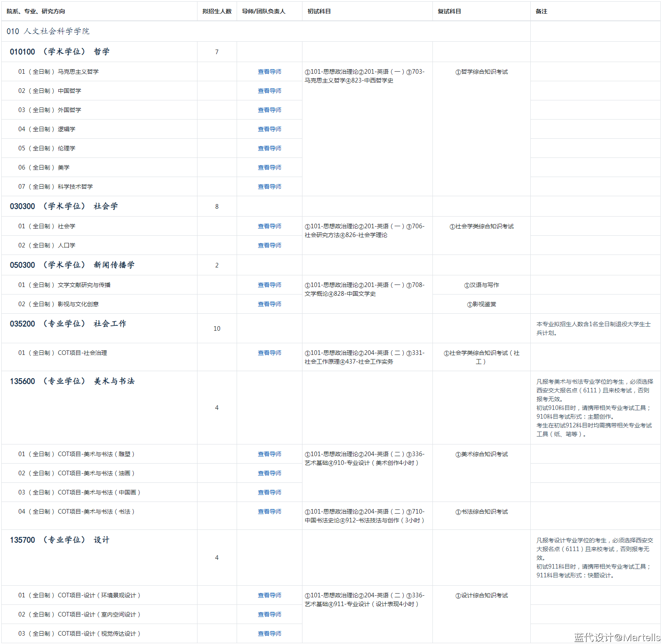Image resolution: width=662 pixels, height=644 pixels.
Task: Select the 010 人文社会科学学院 department row
Action: tap(48, 31)
